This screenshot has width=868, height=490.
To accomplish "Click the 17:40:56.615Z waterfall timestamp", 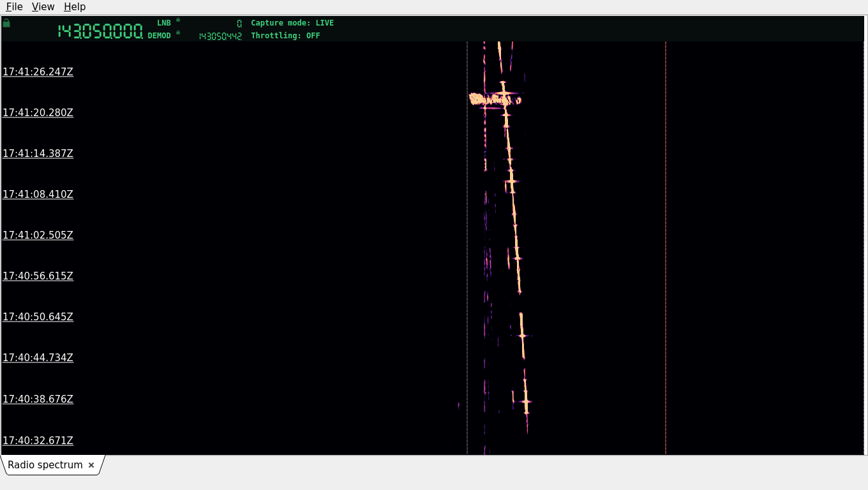I will pyautogui.click(x=38, y=276).
